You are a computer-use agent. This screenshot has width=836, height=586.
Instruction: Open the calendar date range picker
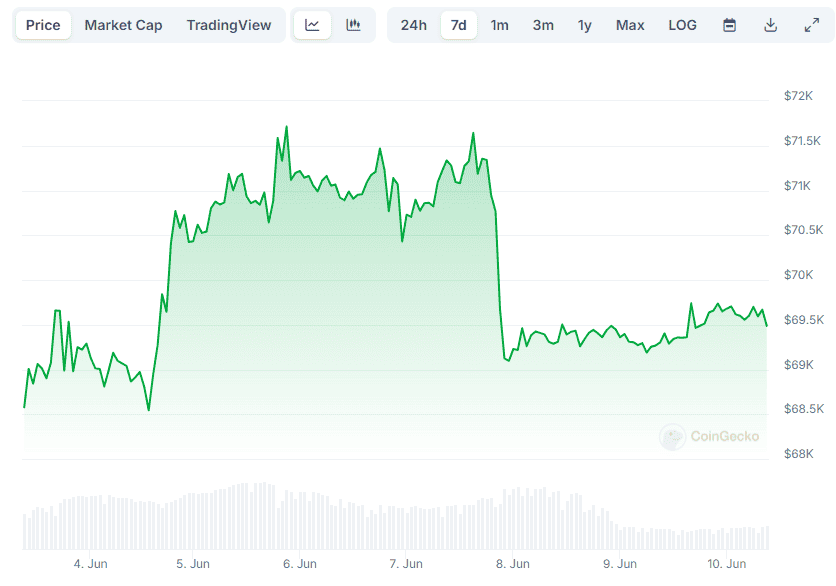point(730,25)
